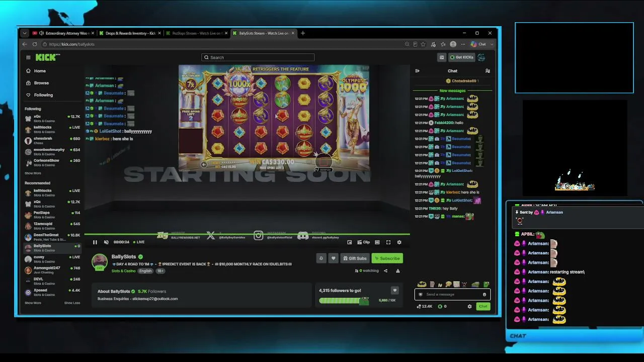
Task: Click the Slots & Casino category link
Action: click(124, 271)
